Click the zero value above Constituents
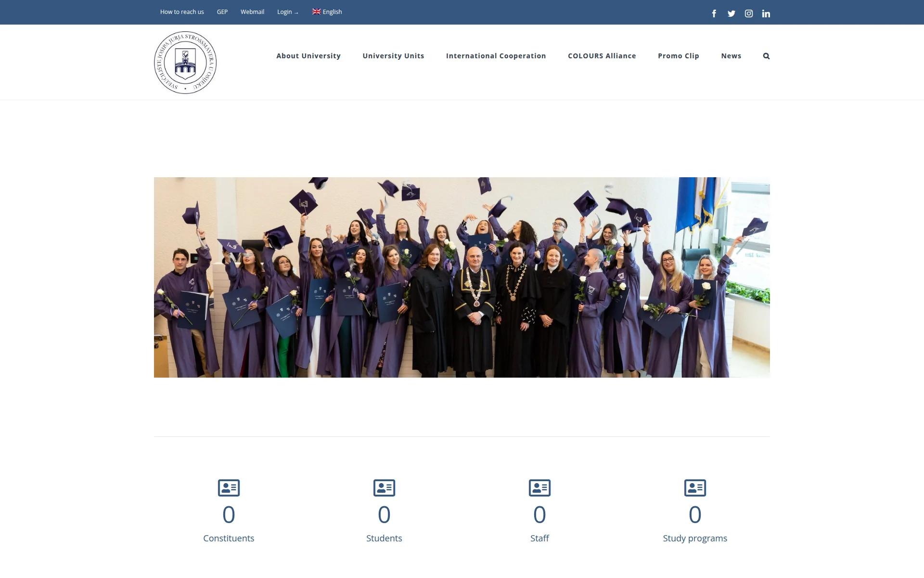 (229, 514)
